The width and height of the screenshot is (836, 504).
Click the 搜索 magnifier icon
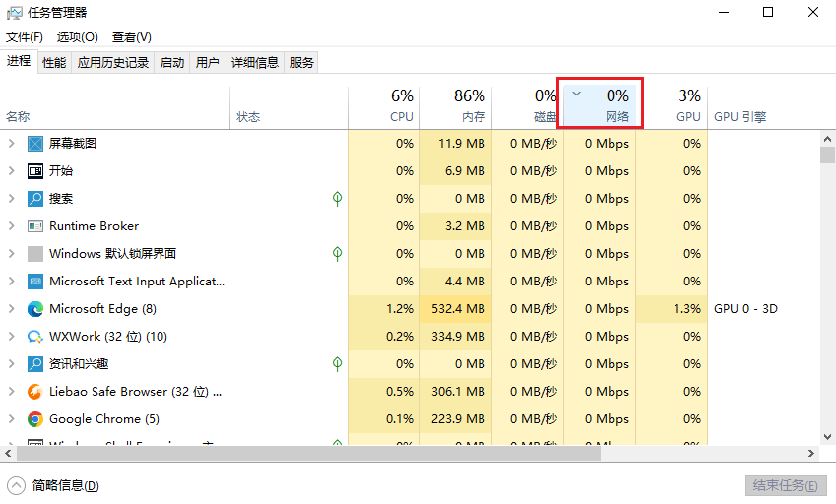(x=35, y=199)
